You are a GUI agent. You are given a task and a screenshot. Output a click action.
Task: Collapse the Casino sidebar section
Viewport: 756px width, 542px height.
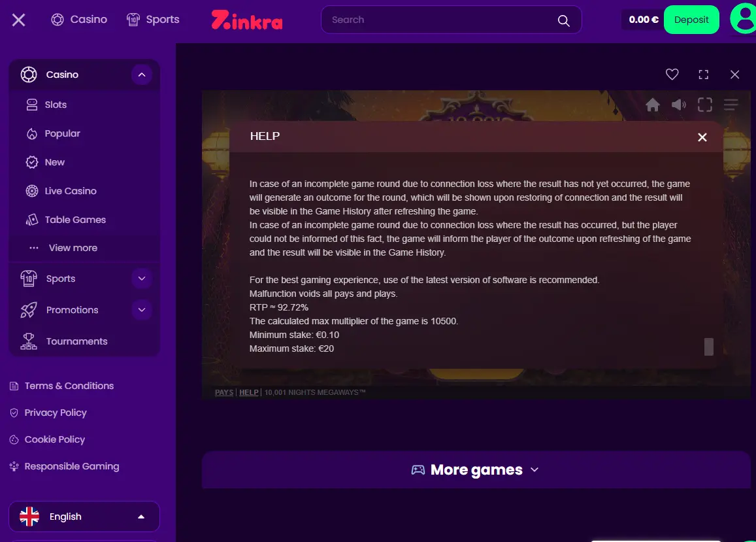tap(142, 75)
